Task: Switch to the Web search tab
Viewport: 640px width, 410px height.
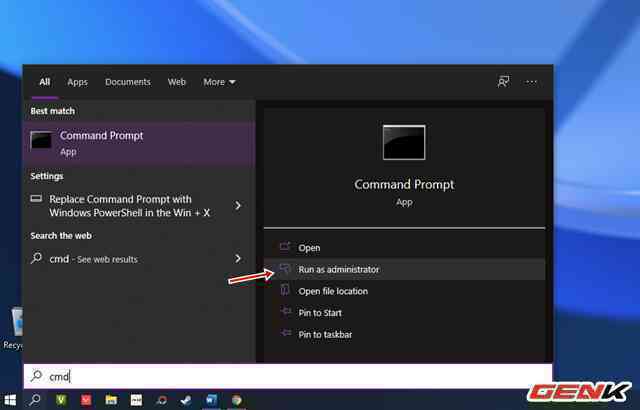Action: (177, 82)
